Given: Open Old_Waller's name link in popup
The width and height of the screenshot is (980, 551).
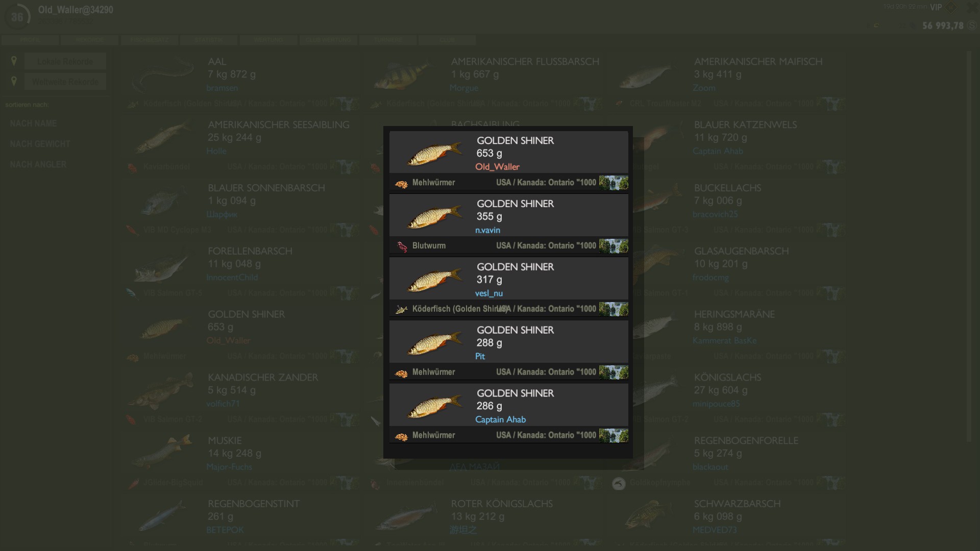Looking at the screenshot, I should click(497, 167).
